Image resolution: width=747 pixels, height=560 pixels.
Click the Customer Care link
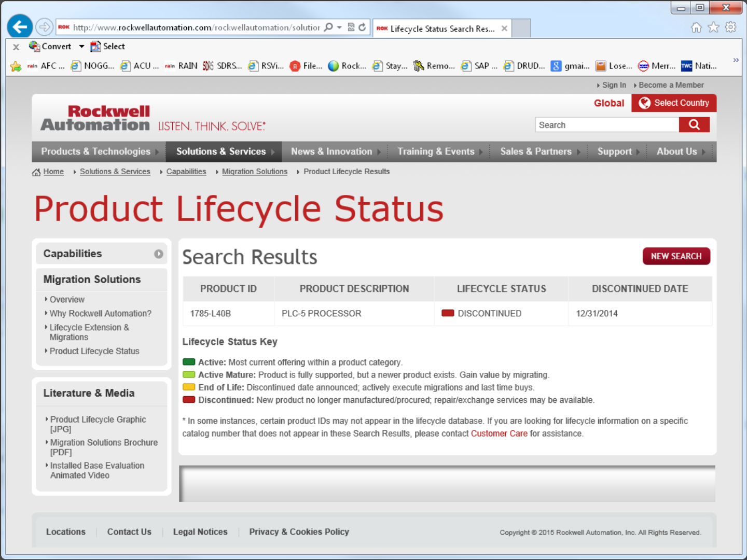coord(499,433)
